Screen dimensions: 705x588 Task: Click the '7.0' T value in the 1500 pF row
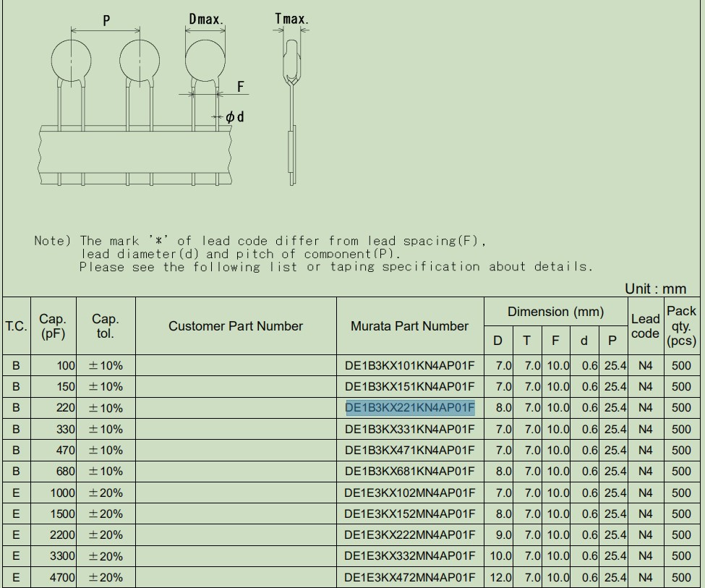click(532, 514)
